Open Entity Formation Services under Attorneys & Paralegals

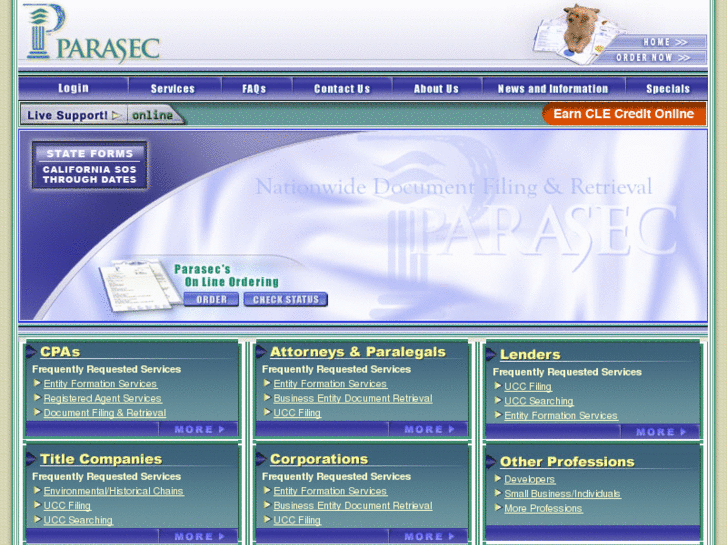[x=330, y=384]
